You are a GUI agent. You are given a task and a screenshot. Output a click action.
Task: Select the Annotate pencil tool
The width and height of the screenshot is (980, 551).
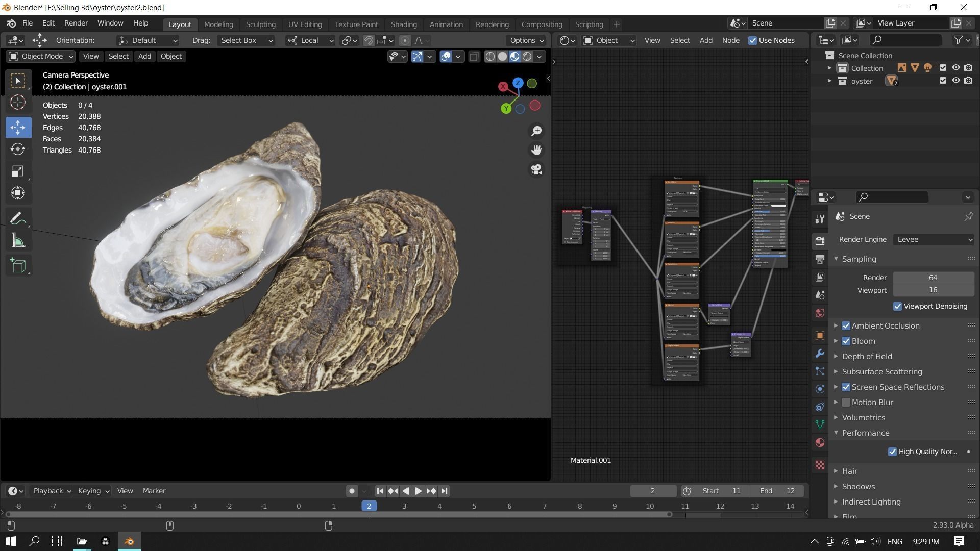[18, 218]
